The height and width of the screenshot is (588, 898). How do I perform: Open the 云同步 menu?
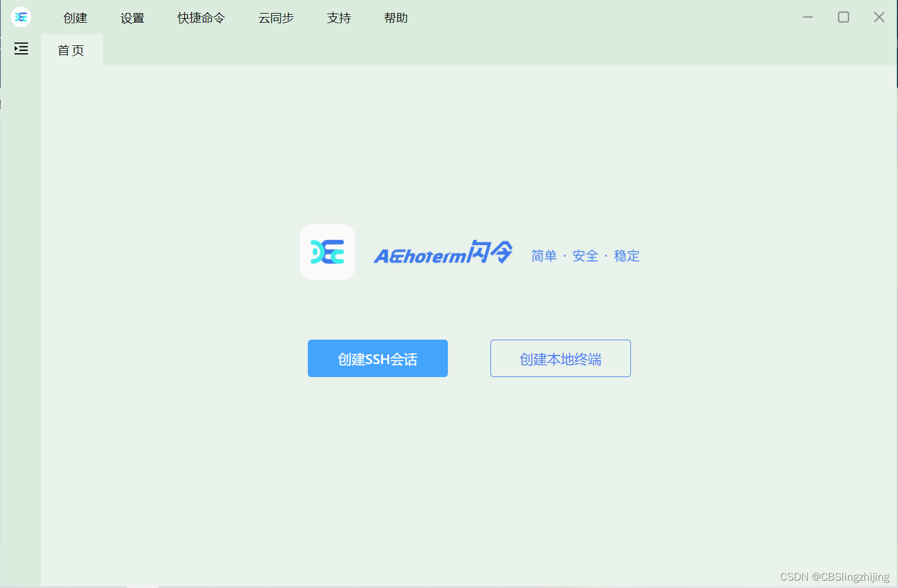pos(276,18)
